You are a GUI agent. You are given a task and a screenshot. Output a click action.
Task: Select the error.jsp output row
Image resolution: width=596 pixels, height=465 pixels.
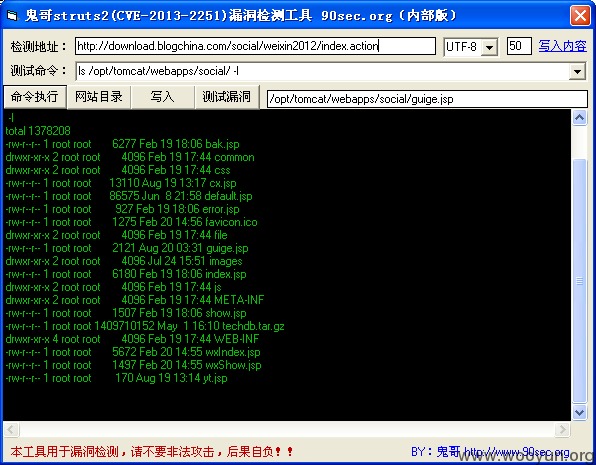(122, 209)
